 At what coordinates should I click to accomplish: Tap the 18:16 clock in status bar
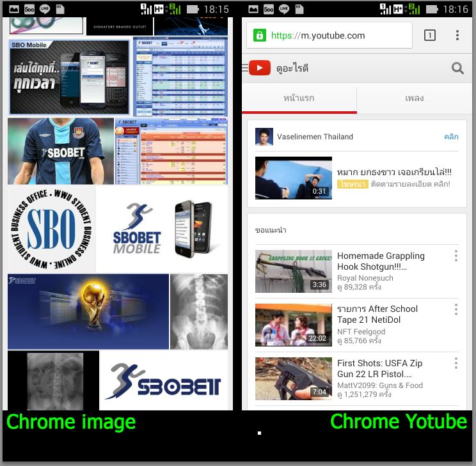(x=456, y=10)
